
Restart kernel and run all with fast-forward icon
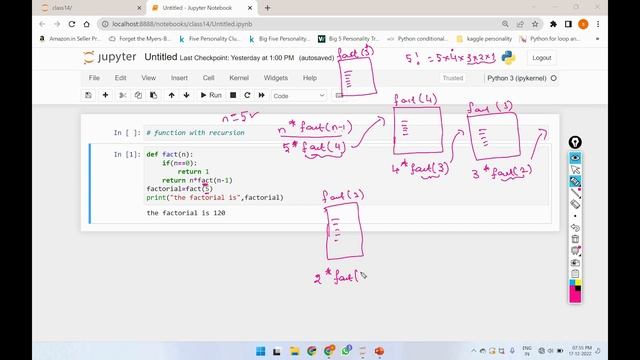point(262,95)
